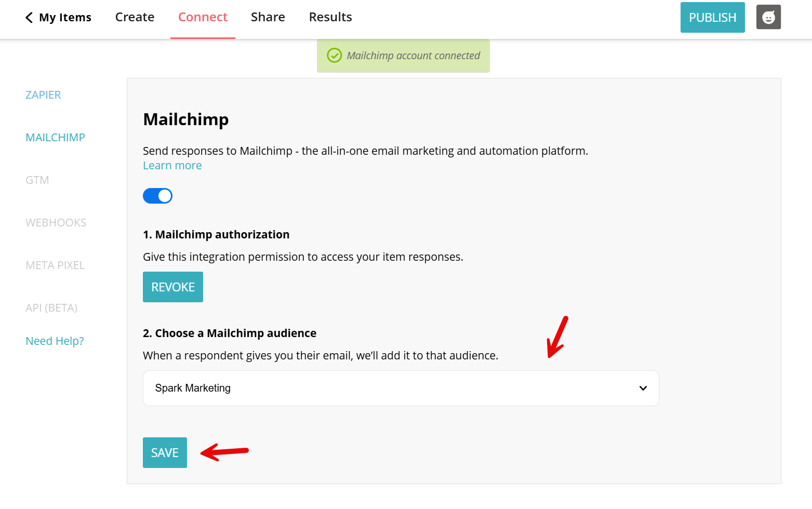Disable the Mailchimp integration toggle
The image size is (812, 509).
click(x=157, y=195)
